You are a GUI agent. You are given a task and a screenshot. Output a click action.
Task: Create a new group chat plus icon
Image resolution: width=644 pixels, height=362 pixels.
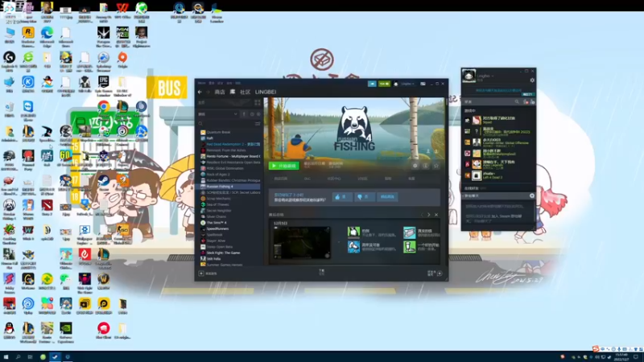click(532, 195)
